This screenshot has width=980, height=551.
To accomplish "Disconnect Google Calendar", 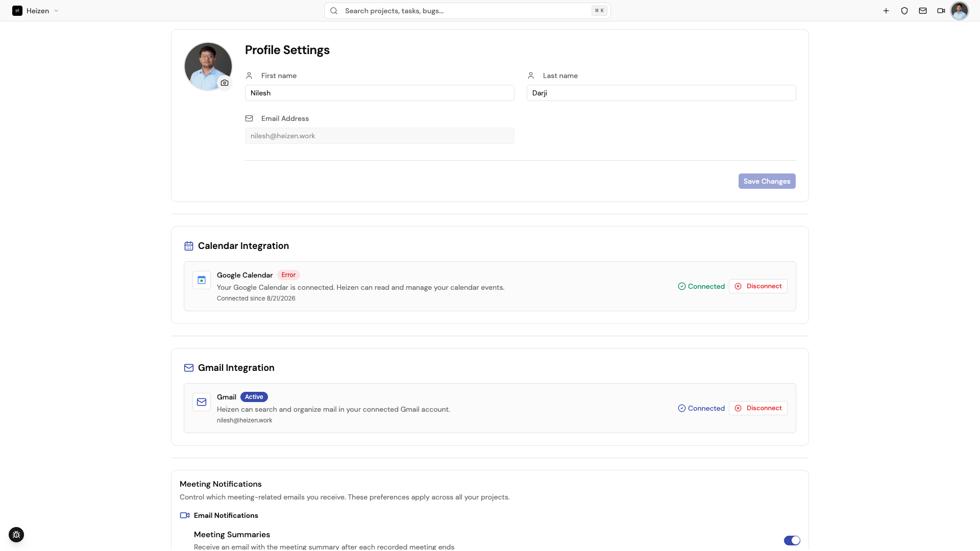I will tap(758, 286).
